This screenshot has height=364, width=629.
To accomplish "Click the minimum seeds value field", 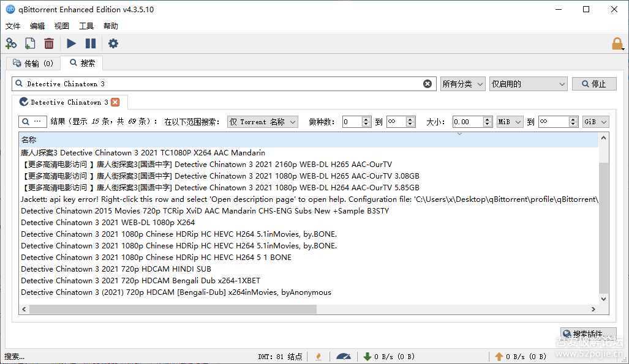I will (x=352, y=122).
